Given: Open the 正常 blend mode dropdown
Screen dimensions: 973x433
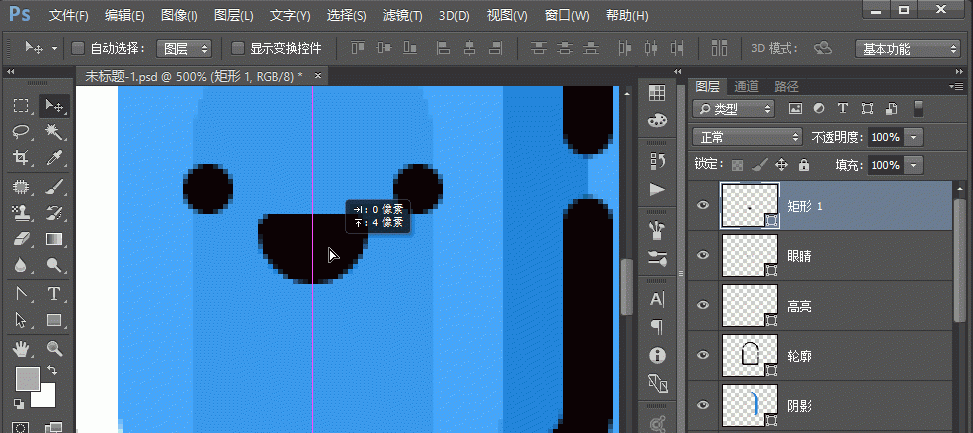Looking at the screenshot, I should point(748,136).
